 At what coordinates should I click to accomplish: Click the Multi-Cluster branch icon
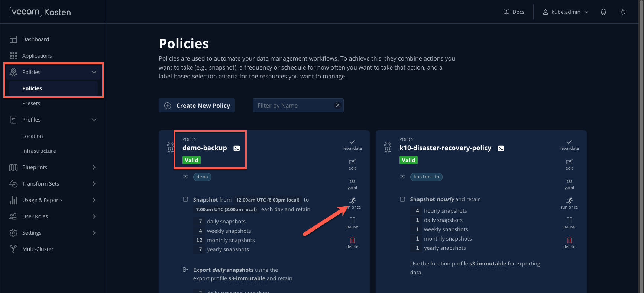pyautogui.click(x=13, y=249)
